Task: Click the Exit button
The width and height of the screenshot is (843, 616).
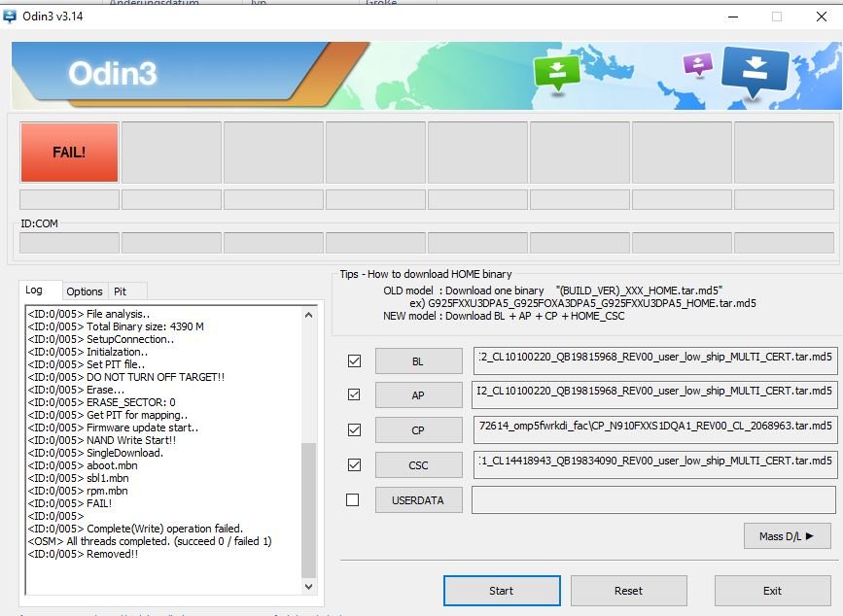Action: coord(772,591)
